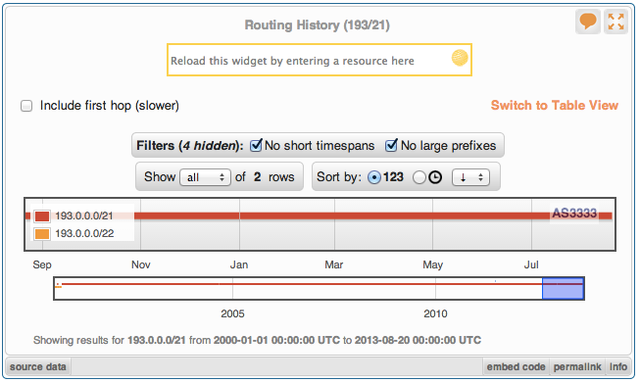The image size is (640, 382).
Task: Click the globe icon in resource field
Action: pyautogui.click(x=460, y=58)
